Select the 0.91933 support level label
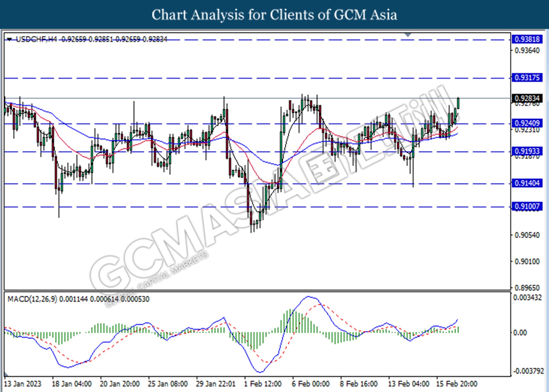The width and height of the screenshot is (549, 392). 527,151
